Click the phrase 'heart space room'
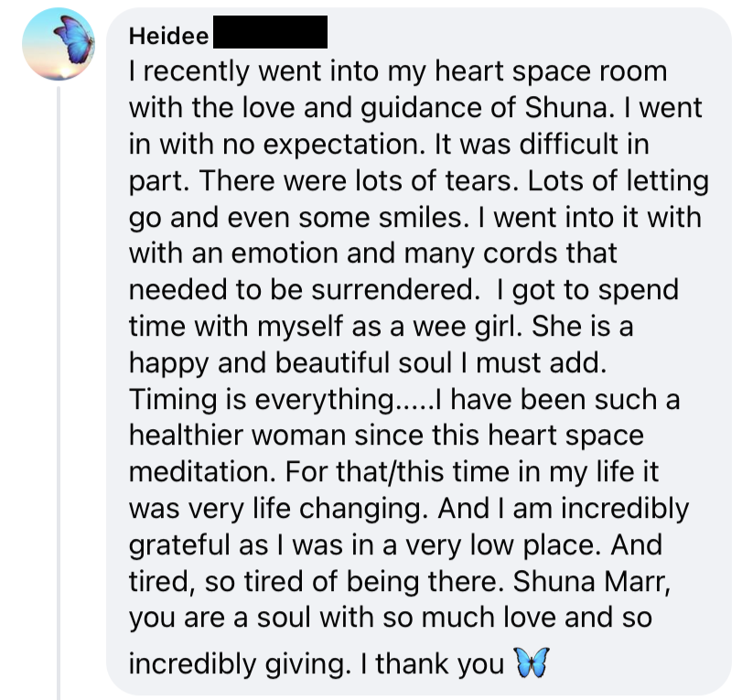Viewport: 742px width, 700px height. click(551, 72)
